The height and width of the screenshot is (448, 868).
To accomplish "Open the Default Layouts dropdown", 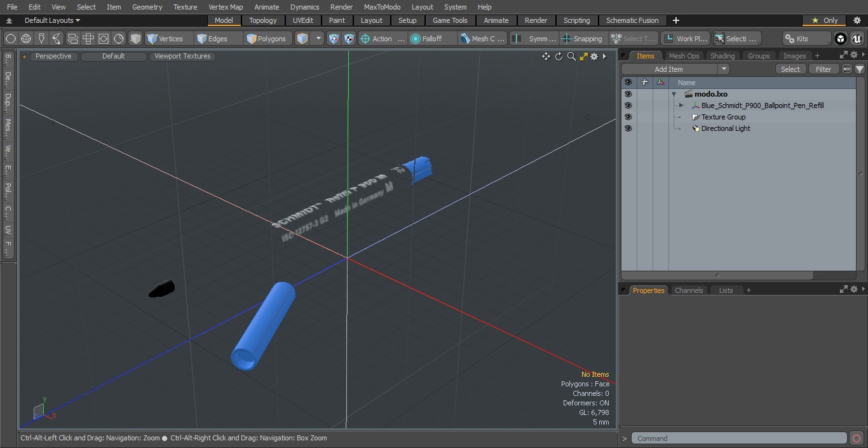I will [x=52, y=20].
